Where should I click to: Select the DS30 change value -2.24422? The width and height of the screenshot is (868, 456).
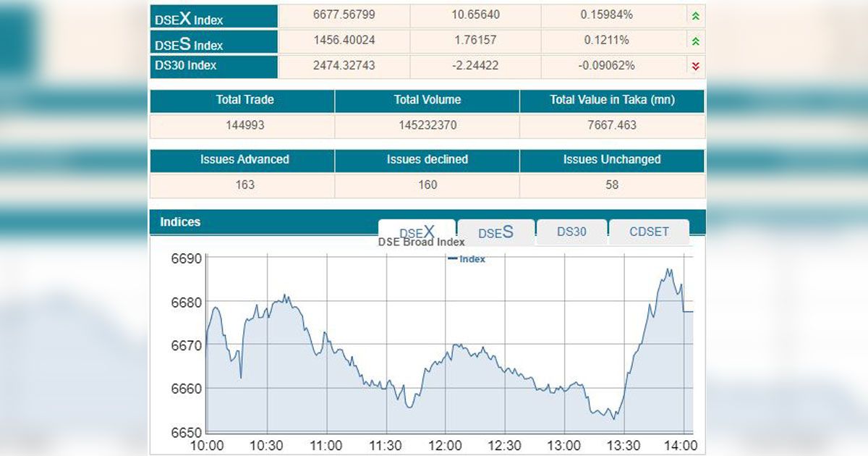pos(475,65)
